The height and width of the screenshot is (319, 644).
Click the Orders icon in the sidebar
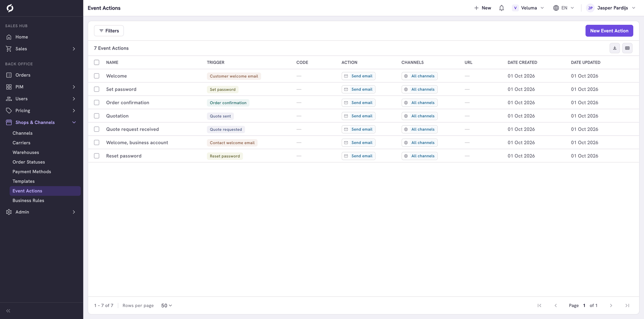click(9, 75)
